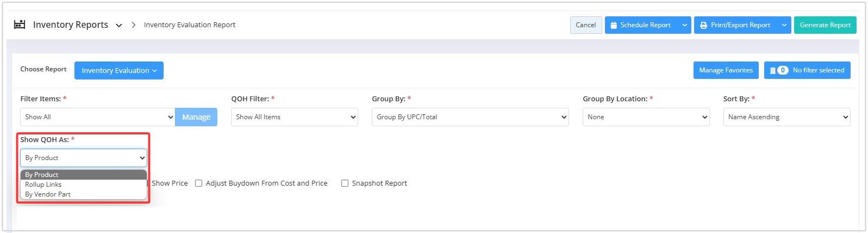Open the QOH Filter Show All Items dropdown
This screenshot has height=233, width=868.
point(295,117)
